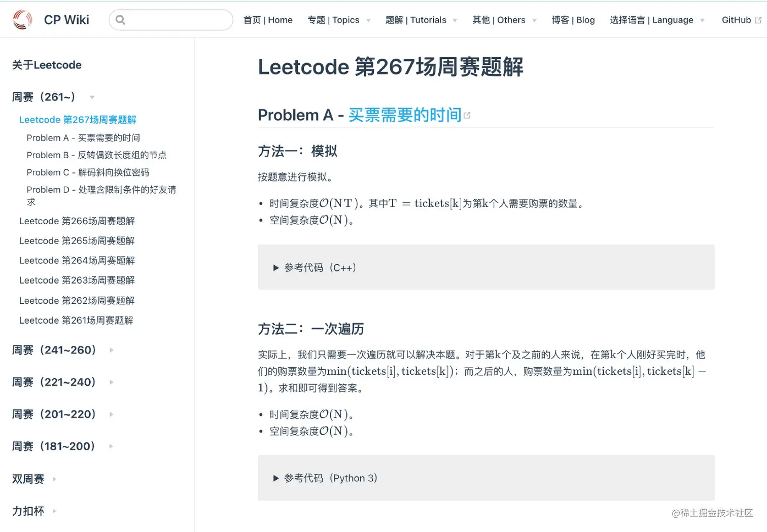Open 关于Leetcode sidebar item
Viewport: 767px width, 532px height.
tap(47, 65)
